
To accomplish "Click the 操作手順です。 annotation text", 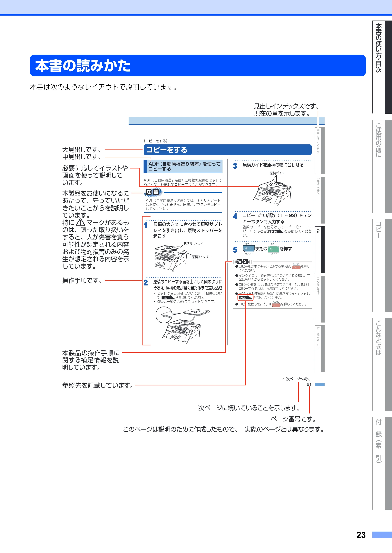I will tap(83, 281).
